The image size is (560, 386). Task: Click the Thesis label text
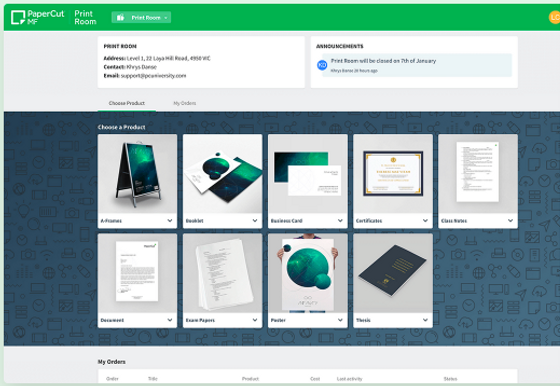363,320
